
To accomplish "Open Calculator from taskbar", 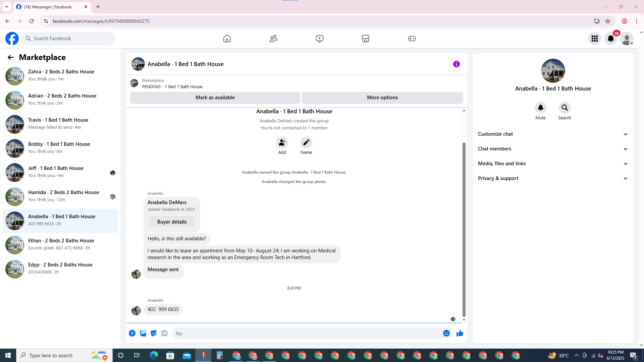I will pos(220,355).
